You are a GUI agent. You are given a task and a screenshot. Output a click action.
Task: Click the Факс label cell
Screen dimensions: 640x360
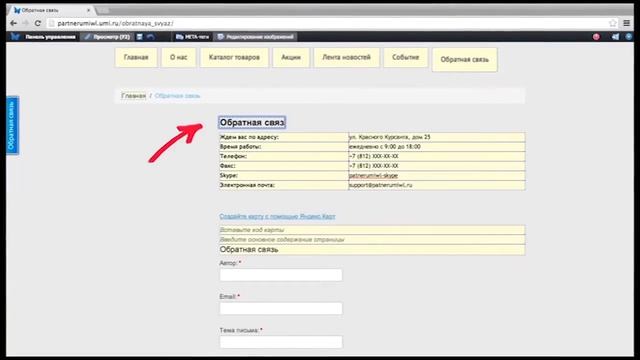(x=284, y=166)
